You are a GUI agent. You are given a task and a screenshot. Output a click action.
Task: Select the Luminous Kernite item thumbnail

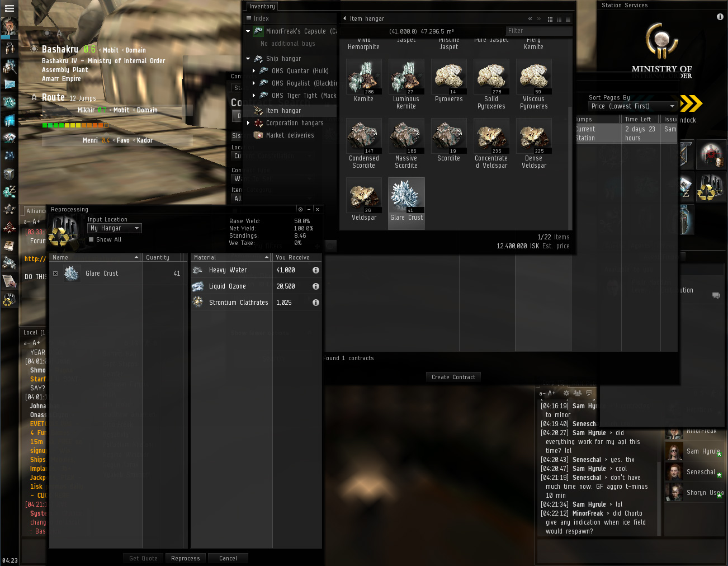[406, 77]
